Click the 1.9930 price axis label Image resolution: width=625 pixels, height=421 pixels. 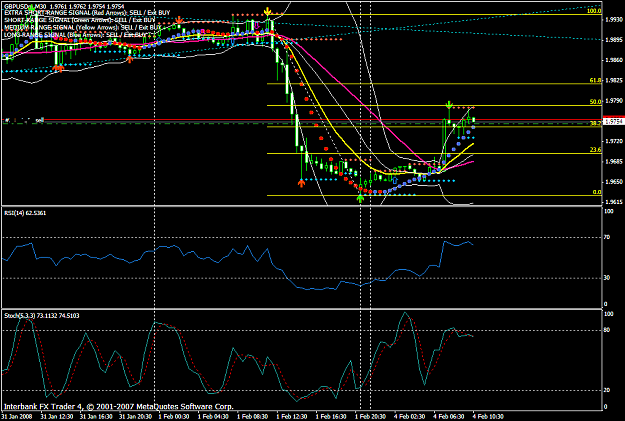tap(614, 20)
